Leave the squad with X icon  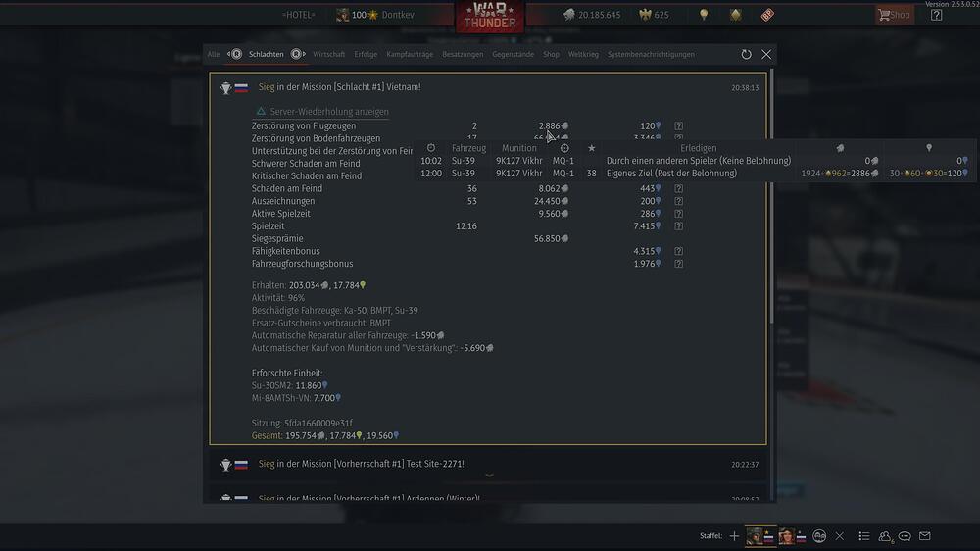840,536
